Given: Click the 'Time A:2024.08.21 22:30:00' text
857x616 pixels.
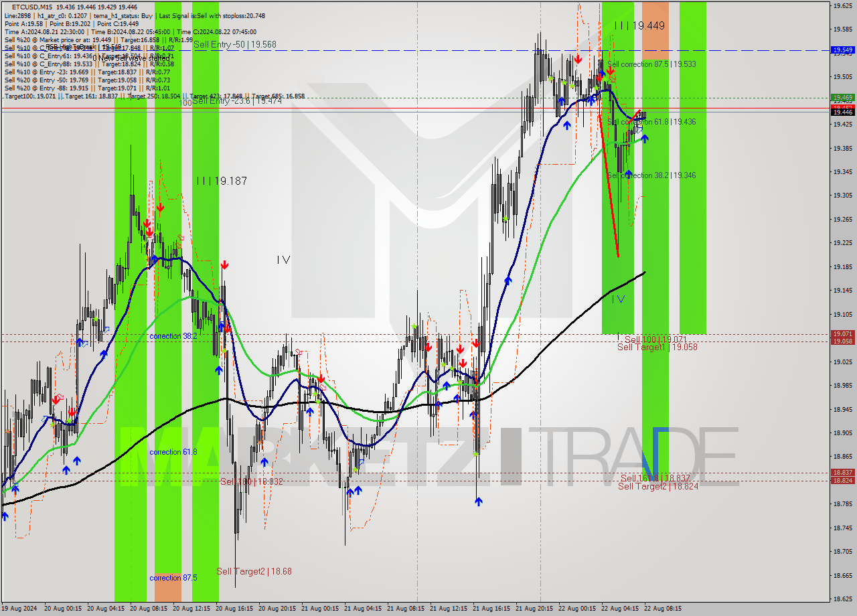Looking at the screenshot, I should 44,31.
